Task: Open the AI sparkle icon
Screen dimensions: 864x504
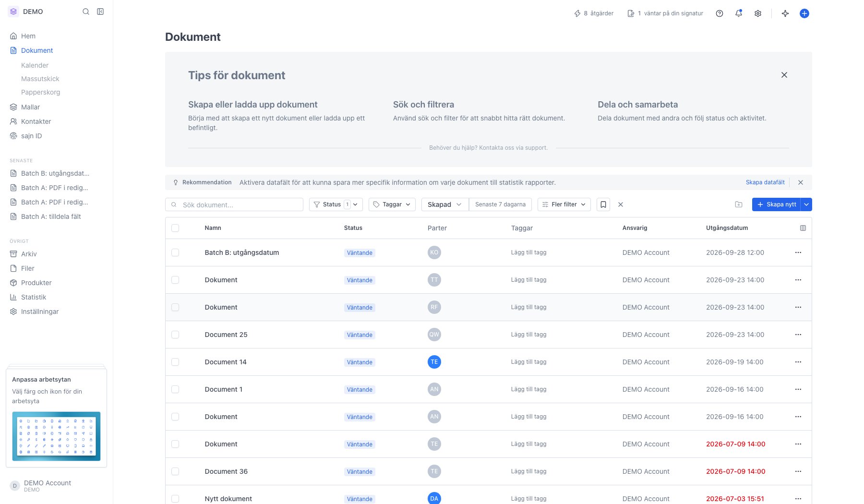Action: click(x=785, y=13)
